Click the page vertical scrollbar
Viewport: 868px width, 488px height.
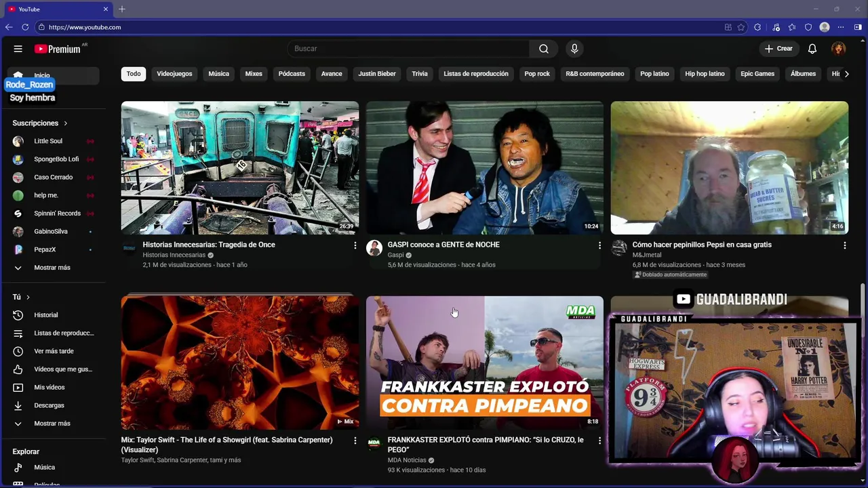coord(863,312)
